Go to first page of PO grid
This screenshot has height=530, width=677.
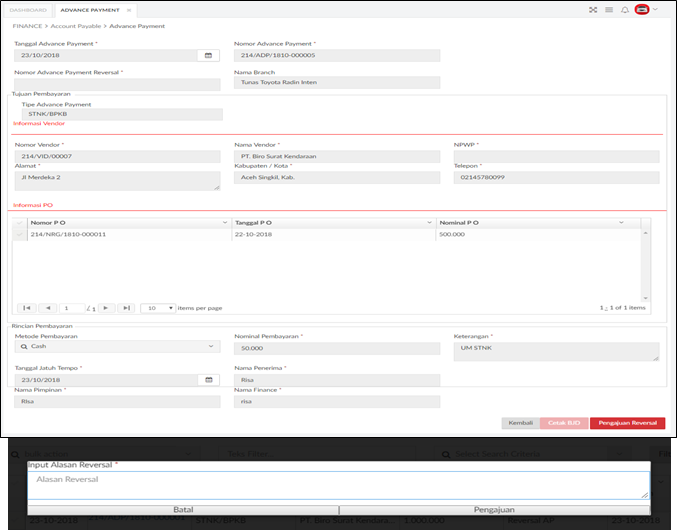click(27, 308)
